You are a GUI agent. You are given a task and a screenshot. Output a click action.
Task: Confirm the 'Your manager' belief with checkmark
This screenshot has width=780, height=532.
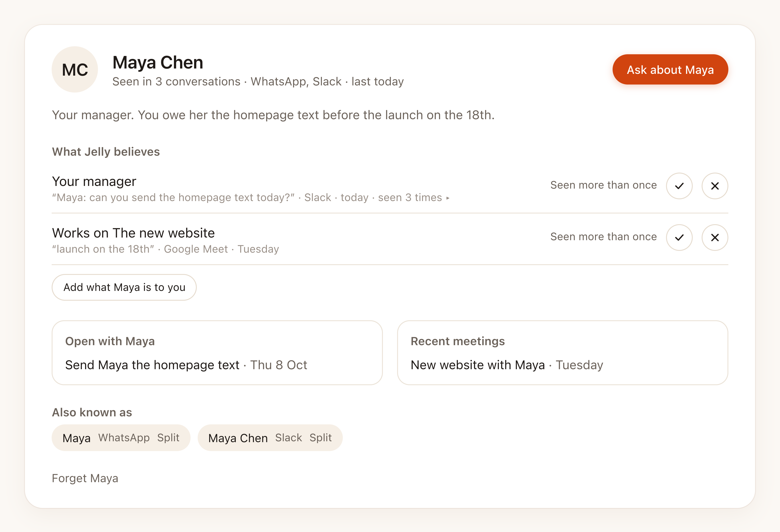tap(679, 186)
